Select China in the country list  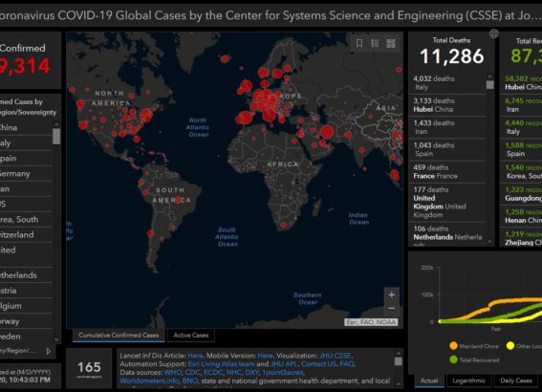25,127
